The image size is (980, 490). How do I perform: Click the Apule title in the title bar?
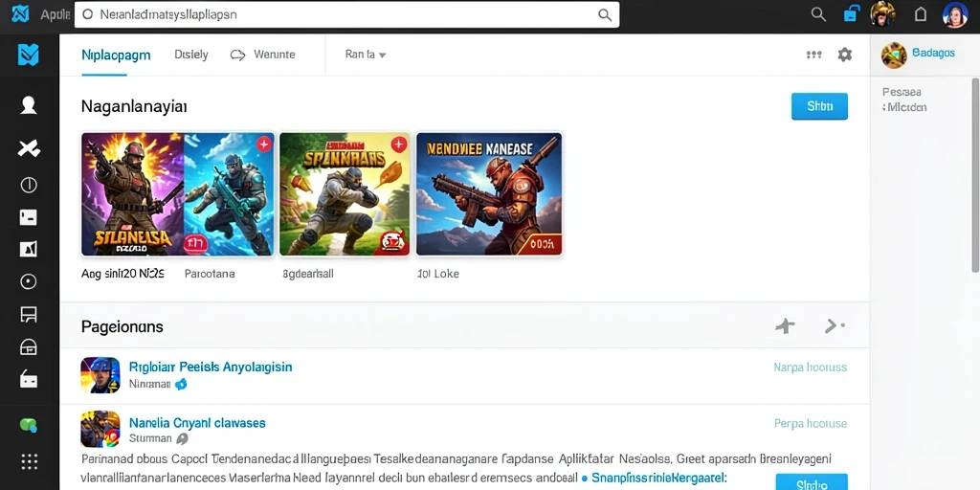[55, 14]
